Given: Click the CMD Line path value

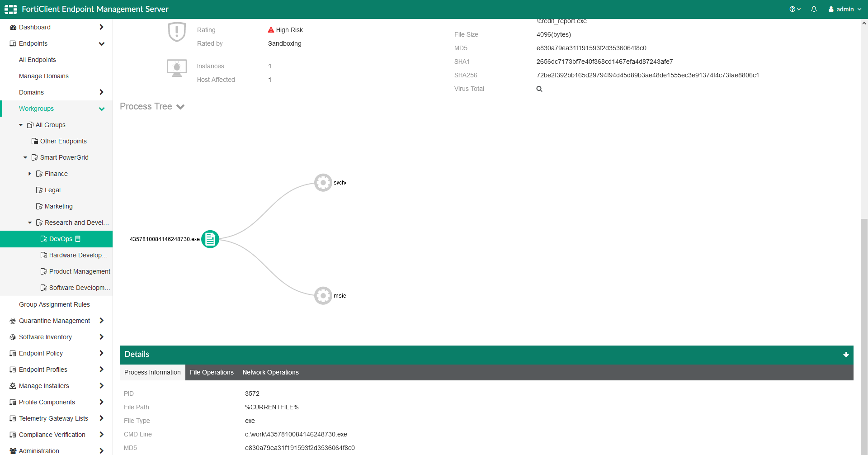Looking at the screenshot, I should pyautogui.click(x=296, y=434).
